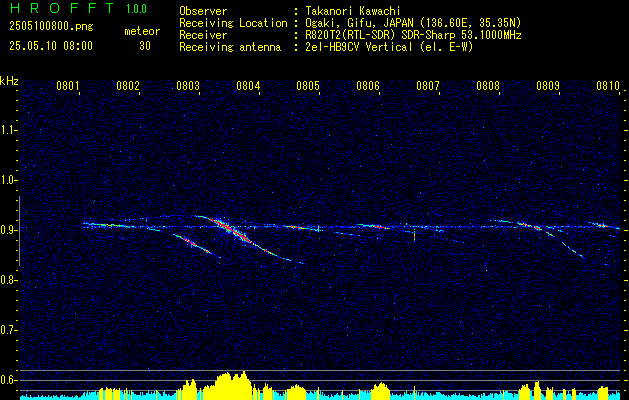Viewport: 629px width, 400px height.
Task: Click the 'Receiver' field label
Action: click(203, 35)
